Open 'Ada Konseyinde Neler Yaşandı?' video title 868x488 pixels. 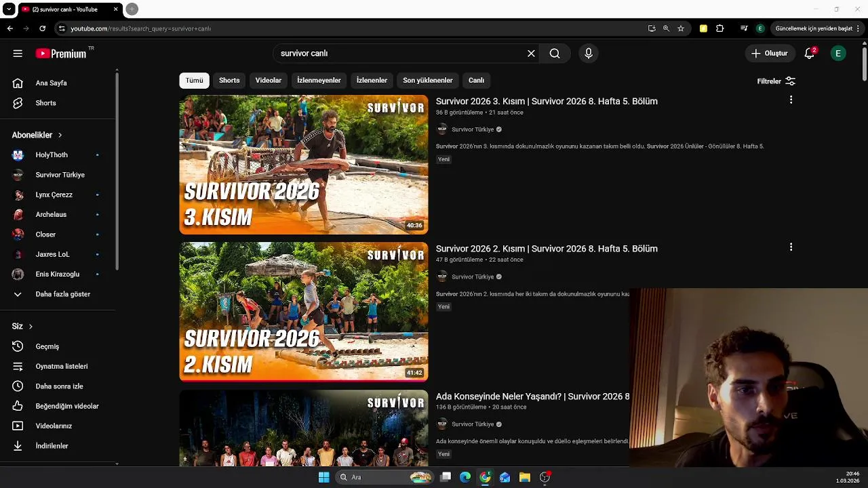click(532, 396)
